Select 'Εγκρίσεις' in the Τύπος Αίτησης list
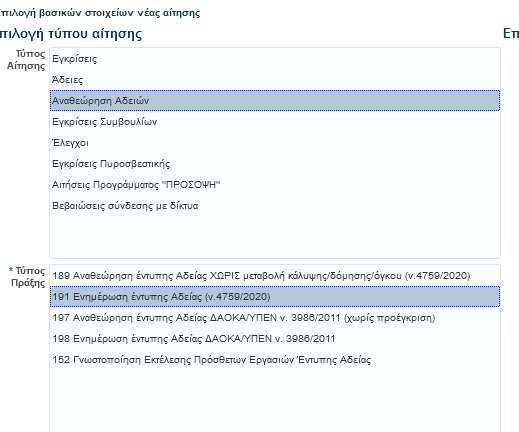 [x=275, y=59]
